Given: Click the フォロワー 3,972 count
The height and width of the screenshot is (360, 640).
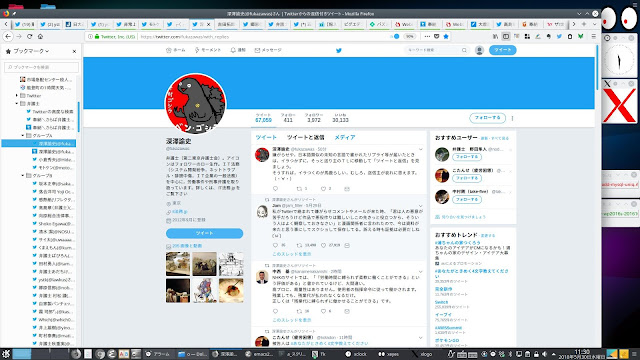Looking at the screenshot, I should [314, 118].
